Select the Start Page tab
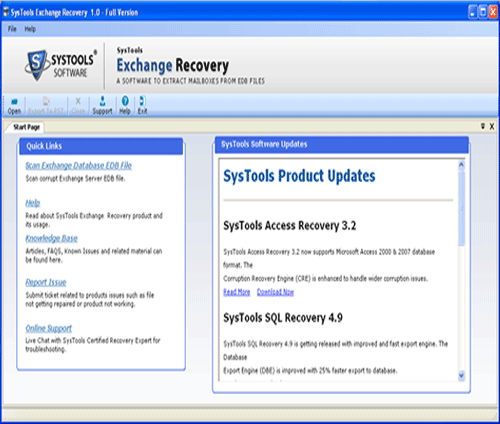Viewport: 500px width, 424px height. click(x=26, y=127)
